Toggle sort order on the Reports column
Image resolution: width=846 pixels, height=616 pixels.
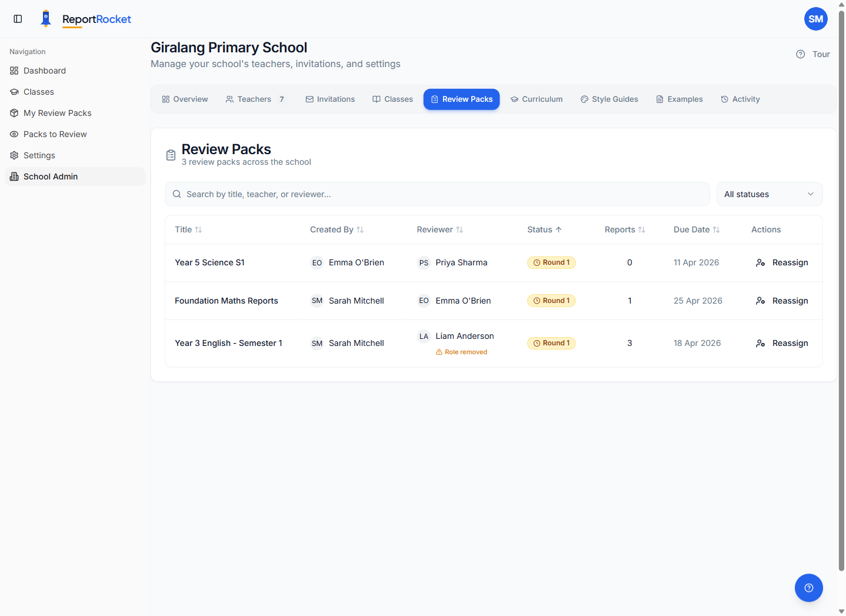(x=642, y=229)
